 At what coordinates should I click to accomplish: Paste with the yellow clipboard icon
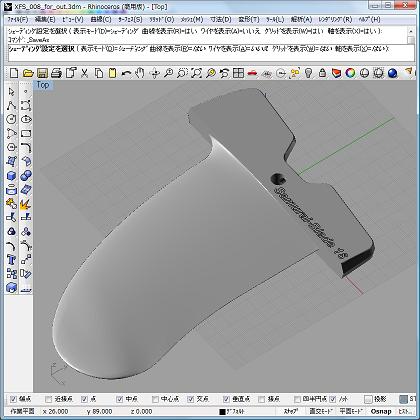point(113,73)
